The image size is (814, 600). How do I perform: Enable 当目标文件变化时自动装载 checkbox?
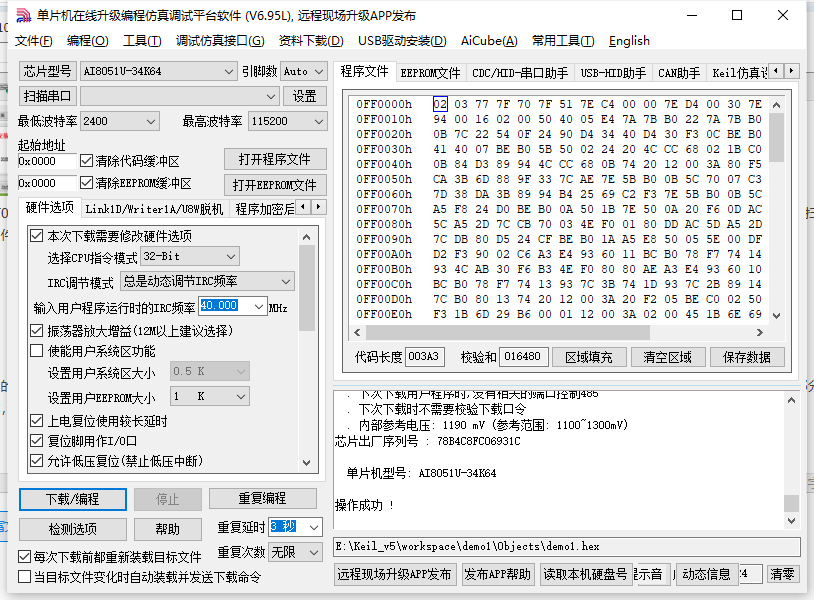click(x=24, y=577)
